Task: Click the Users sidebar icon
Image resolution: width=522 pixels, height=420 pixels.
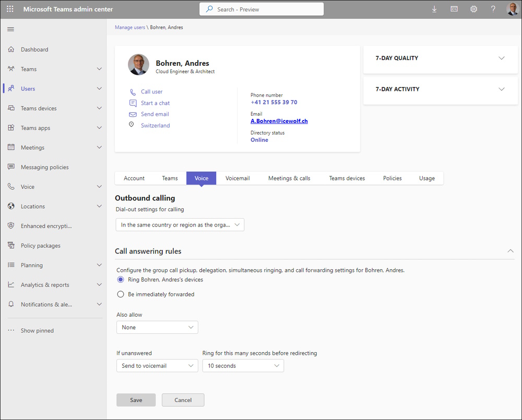Action: pyautogui.click(x=11, y=89)
